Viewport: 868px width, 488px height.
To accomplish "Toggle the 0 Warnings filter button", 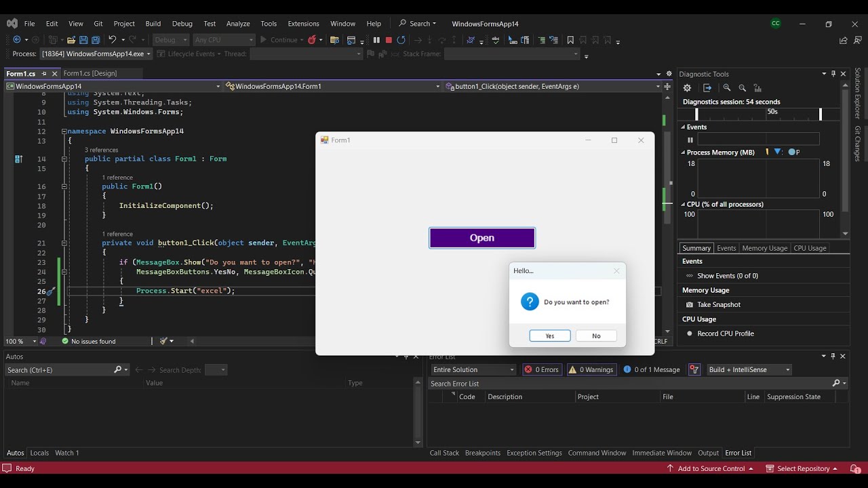I will [591, 369].
